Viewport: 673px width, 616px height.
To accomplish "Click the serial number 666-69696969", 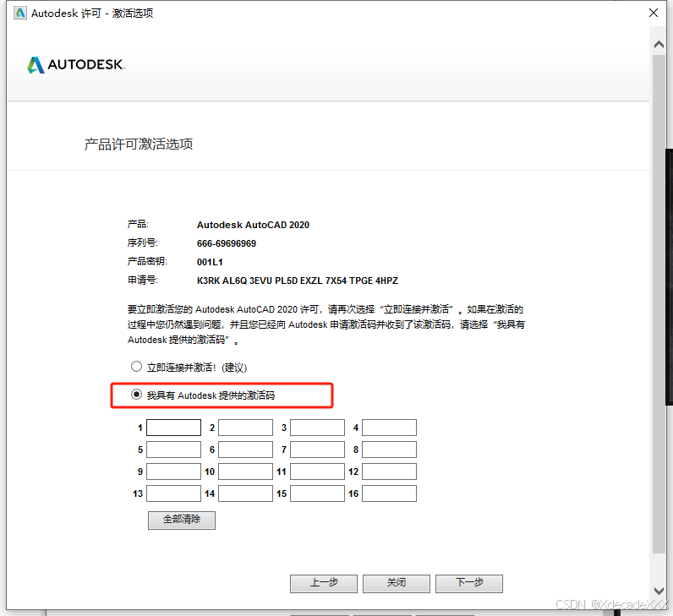I will coord(227,243).
